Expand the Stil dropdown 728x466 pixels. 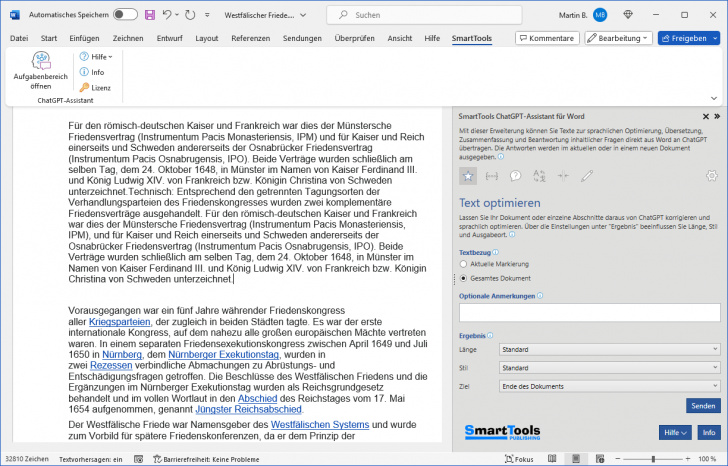point(609,368)
